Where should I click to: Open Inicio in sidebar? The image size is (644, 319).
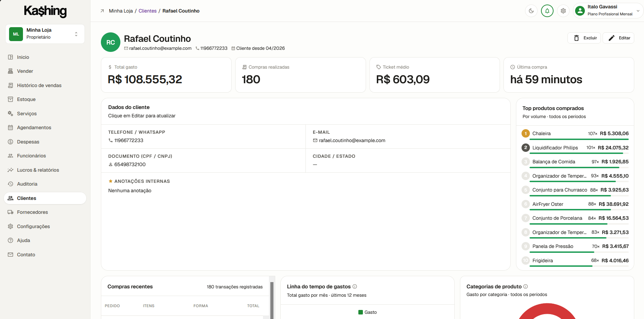(x=45, y=57)
